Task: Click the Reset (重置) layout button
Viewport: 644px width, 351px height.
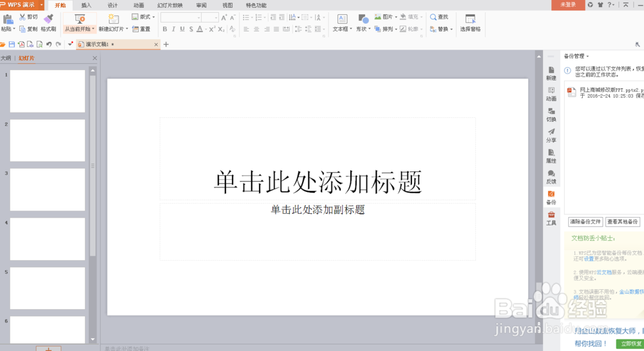Action: (141, 29)
